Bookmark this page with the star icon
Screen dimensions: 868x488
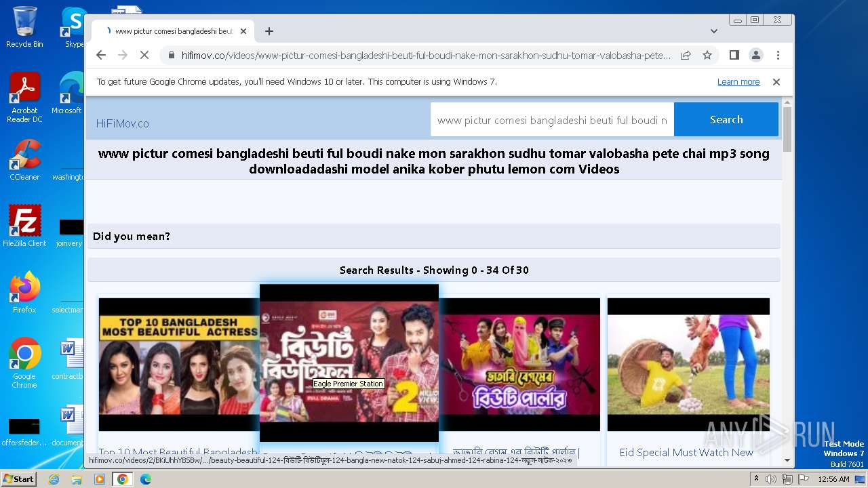point(707,55)
